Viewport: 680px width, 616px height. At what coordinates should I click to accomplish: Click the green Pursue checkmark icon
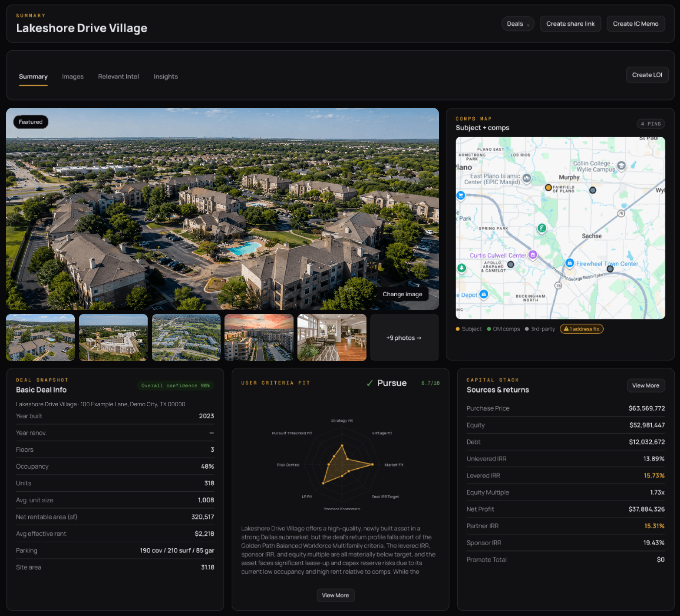(370, 383)
